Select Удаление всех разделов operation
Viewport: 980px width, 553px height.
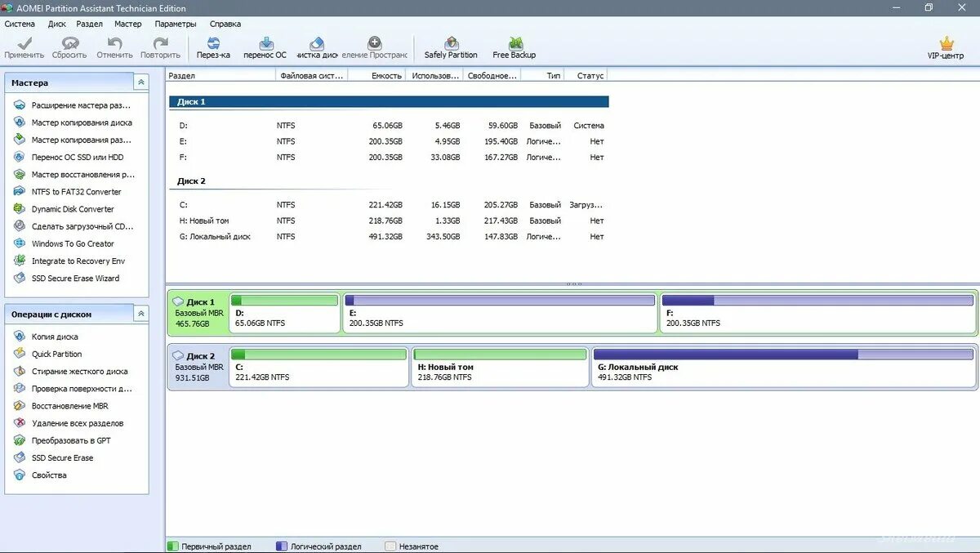coord(69,423)
